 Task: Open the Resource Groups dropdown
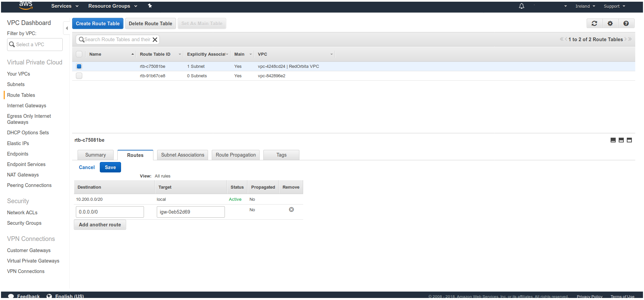coord(113,6)
